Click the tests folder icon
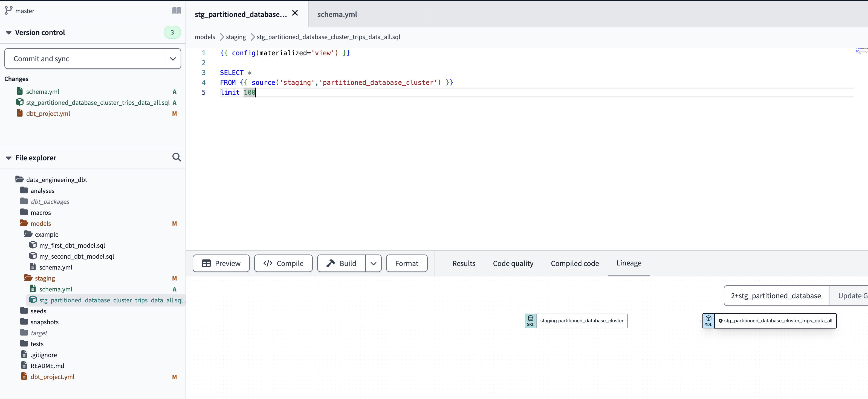This screenshot has height=399, width=868. pos(24,343)
